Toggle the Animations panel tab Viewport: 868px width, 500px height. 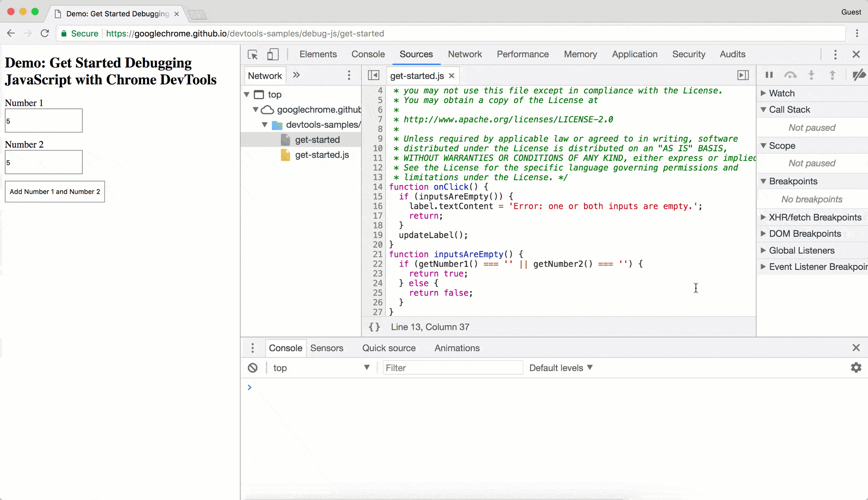tap(457, 348)
